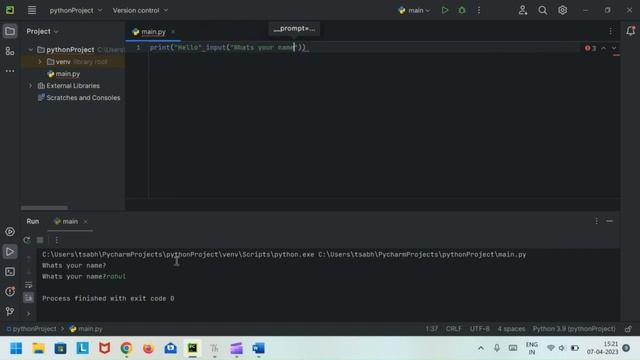Click the Project panel horizontal scrollbar
This screenshot has height=360, width=640.
[x=44, y=208]
